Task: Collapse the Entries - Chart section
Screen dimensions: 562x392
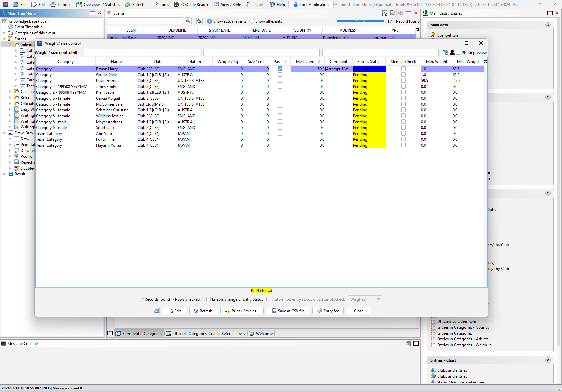Action: click(x=548, y=360)
